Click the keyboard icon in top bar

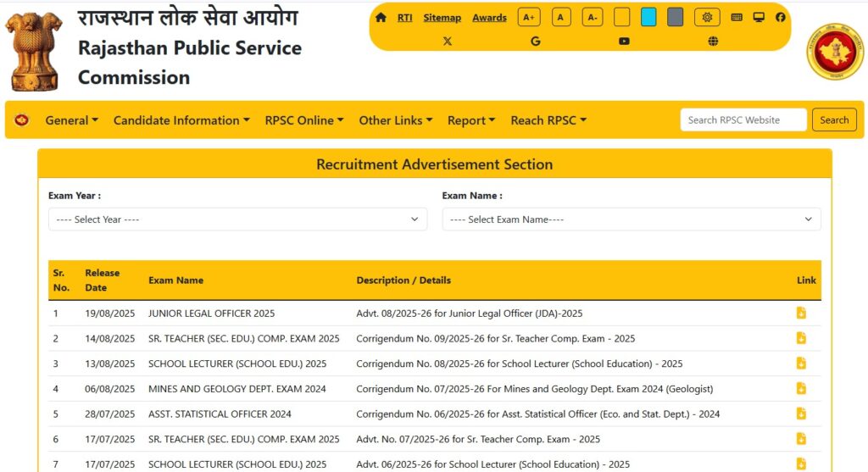coord(737,17)
